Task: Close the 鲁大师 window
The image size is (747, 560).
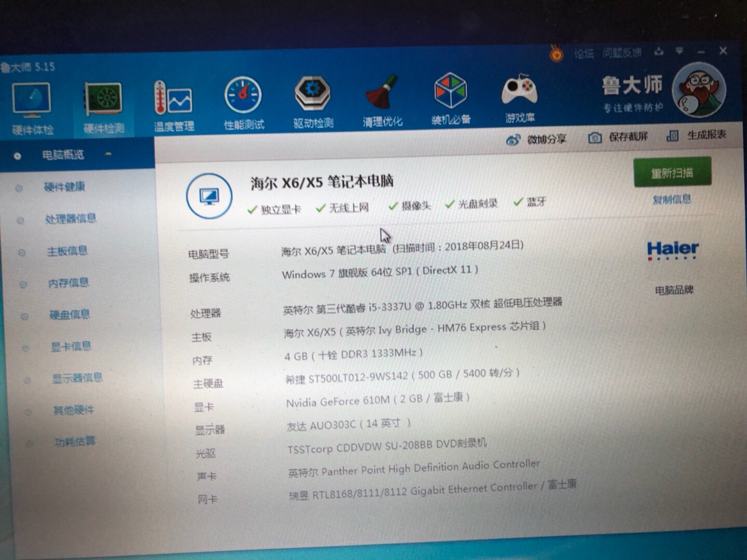Action: (723, 50)
